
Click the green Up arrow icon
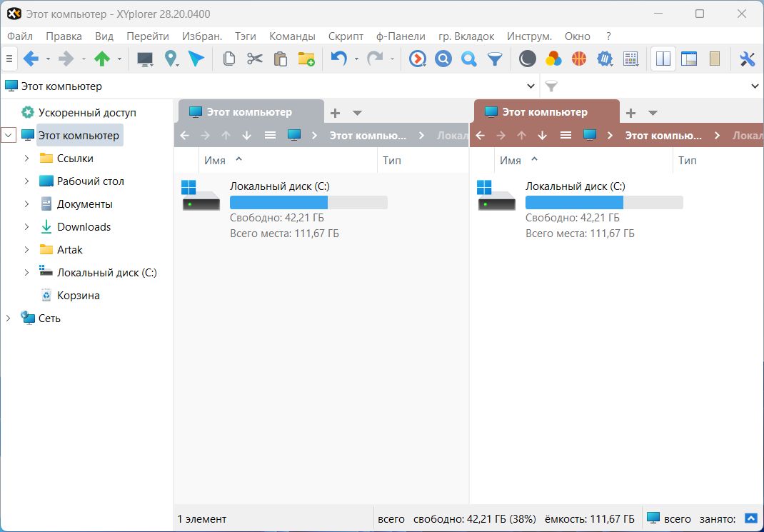(102, 59)
